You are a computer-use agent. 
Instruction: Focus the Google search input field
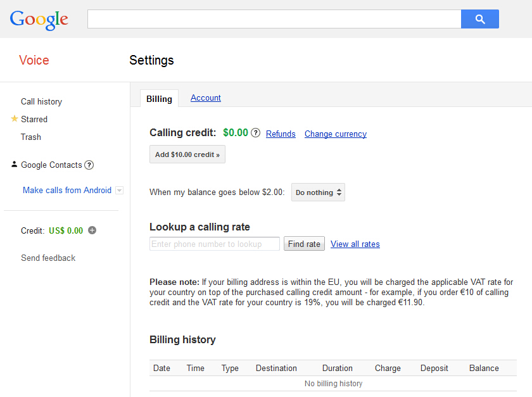coord(274,19)
